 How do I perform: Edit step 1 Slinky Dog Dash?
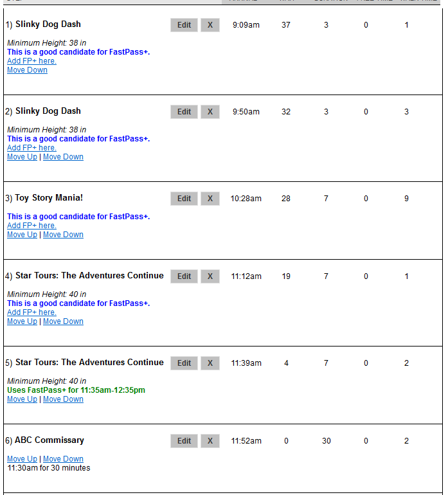pos(184,25)
